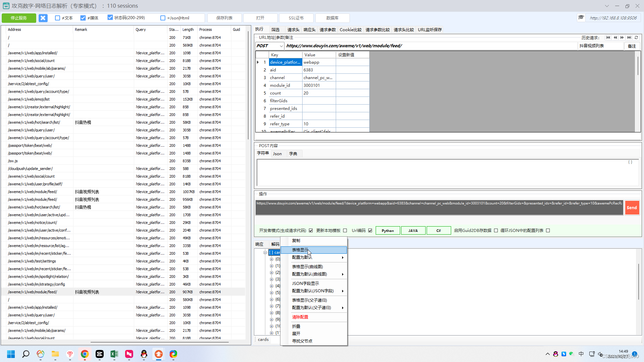Select 表格显示 in the context menu
Viewport: 644px width, 362px height.
(300, 250)
